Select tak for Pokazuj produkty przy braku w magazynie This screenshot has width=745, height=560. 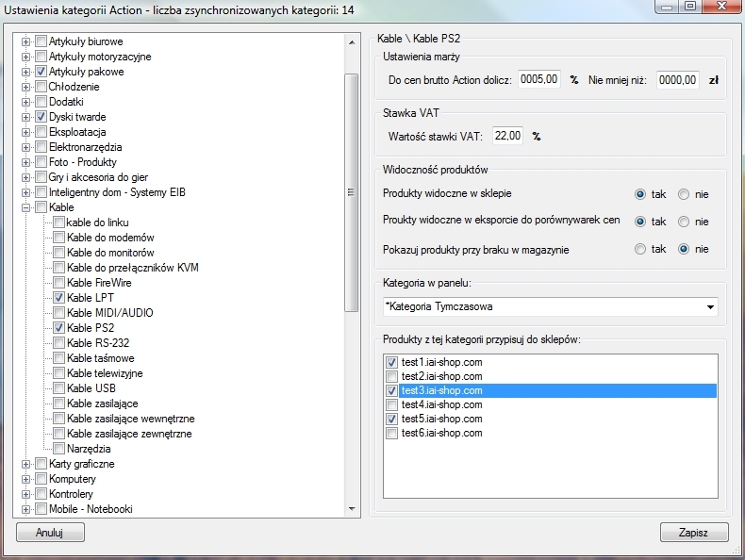(x=640, y=250)
